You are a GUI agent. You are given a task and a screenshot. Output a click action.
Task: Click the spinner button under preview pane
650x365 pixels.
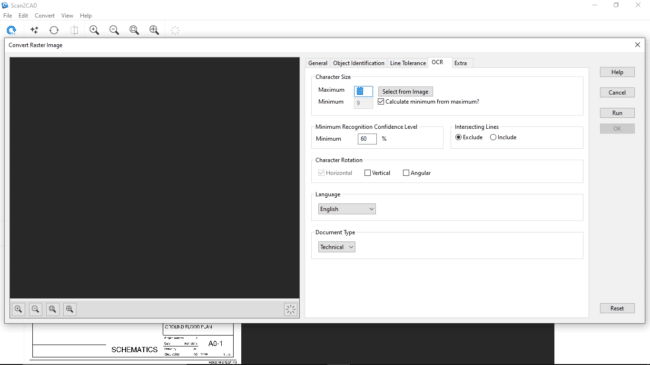pos(291,309)
